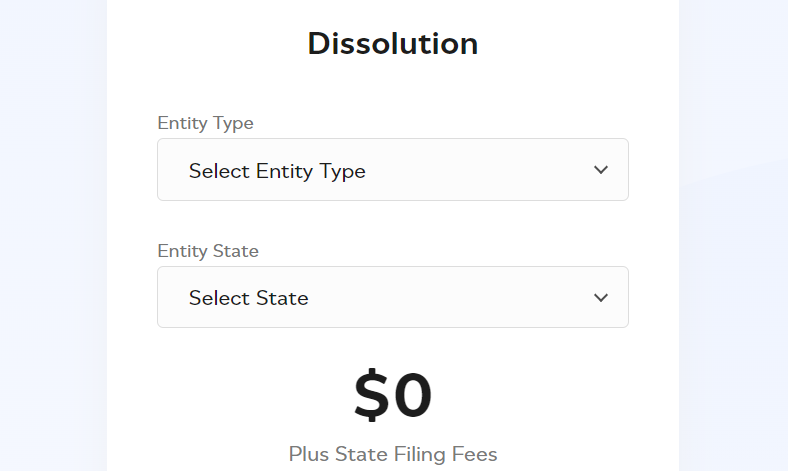Screen dimensions: 788x471
Task: Click the word "State" in Entity State label
Action: pyautogui.click(x=236, y=251)
